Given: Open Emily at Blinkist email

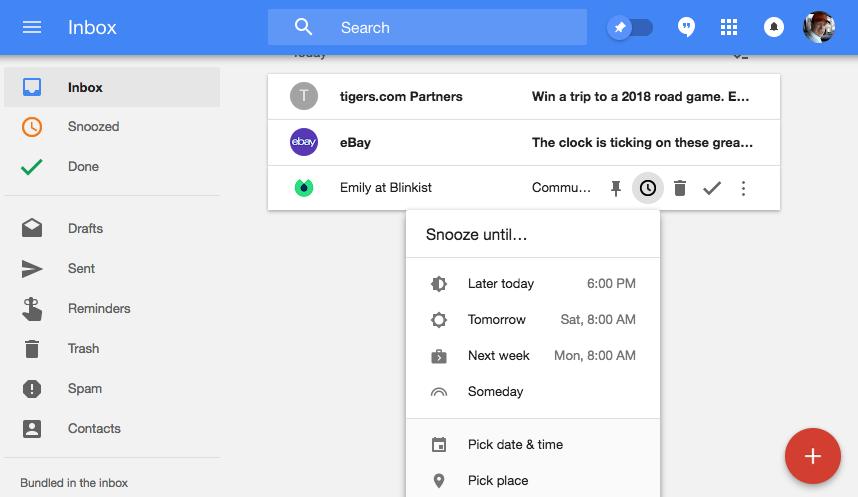Looking at the screenshot, I should point(524,188).
